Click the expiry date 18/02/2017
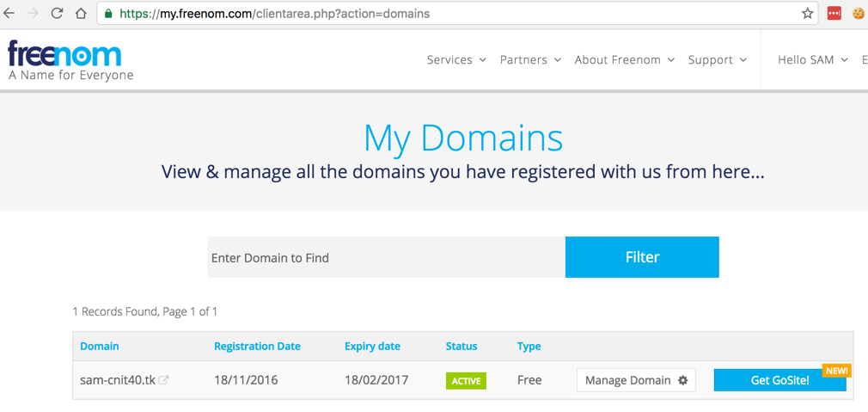 tap(376, 380)
